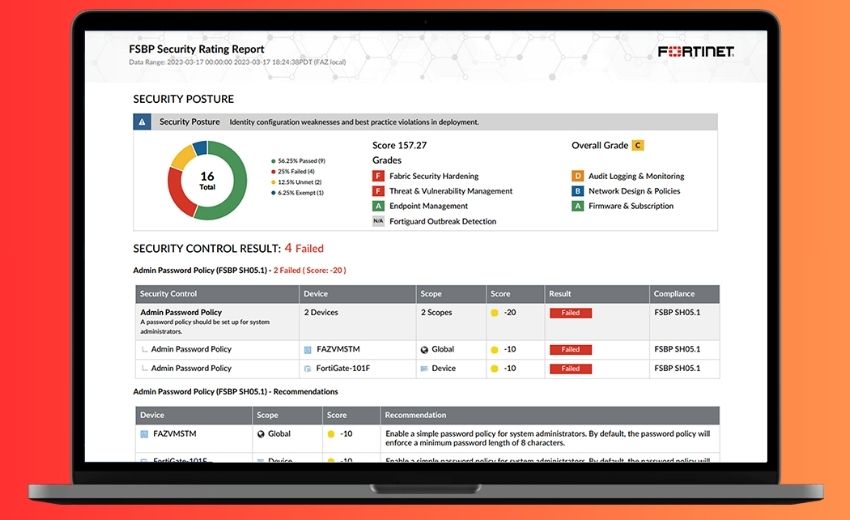The image size is (850, 520).
Task: Click the yellow score dot in FAZVMSTM control row
Action: [x=494, y=350]
